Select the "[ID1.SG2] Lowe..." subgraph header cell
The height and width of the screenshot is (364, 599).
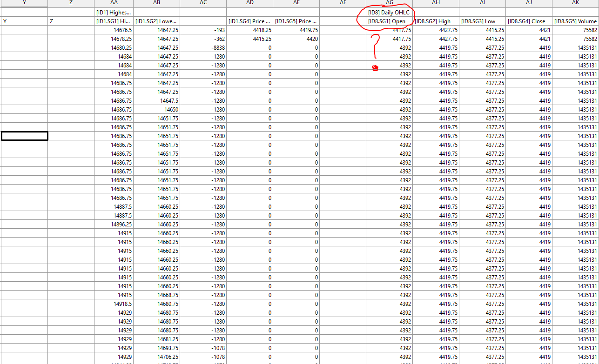[x=156, y=21]
